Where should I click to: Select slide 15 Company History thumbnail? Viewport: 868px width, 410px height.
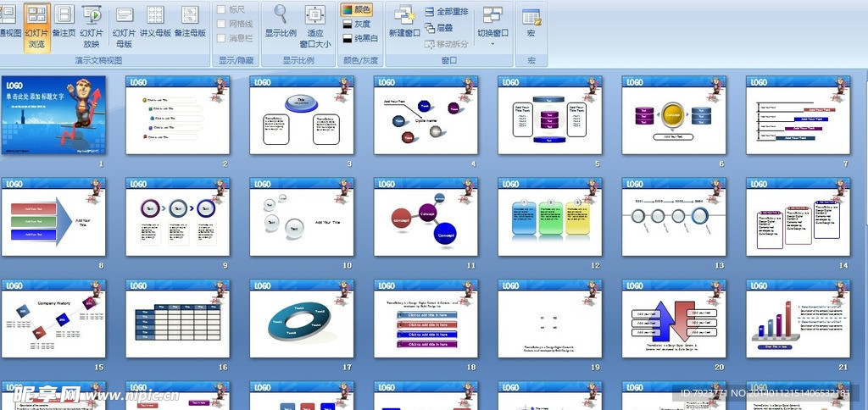tap(53, 319)
